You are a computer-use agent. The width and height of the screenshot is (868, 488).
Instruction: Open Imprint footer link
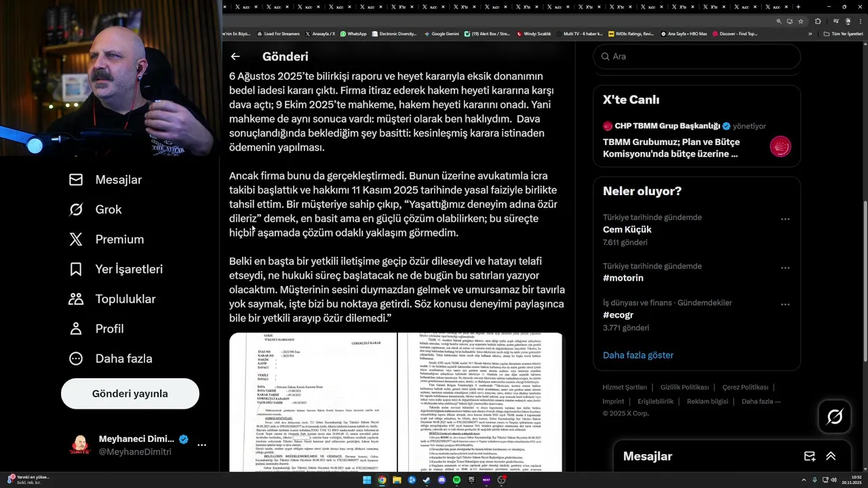(613, 401)
